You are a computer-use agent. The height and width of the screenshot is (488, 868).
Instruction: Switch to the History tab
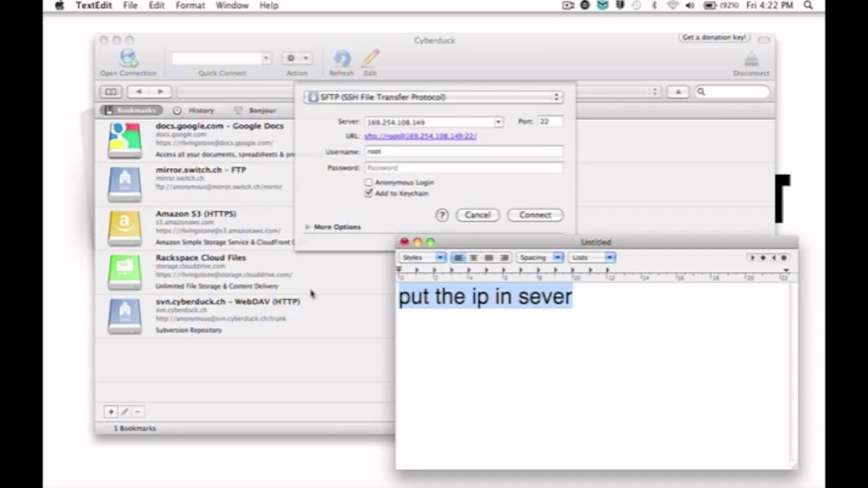pyautogui.click(x=194, y=110)
